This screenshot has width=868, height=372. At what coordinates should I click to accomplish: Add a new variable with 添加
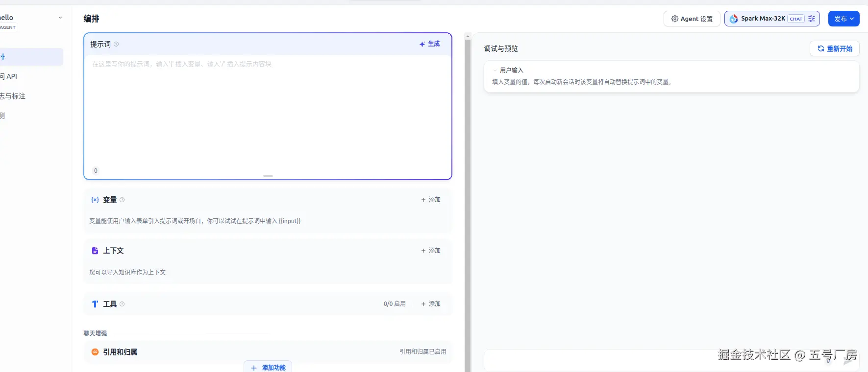(431, 200)
